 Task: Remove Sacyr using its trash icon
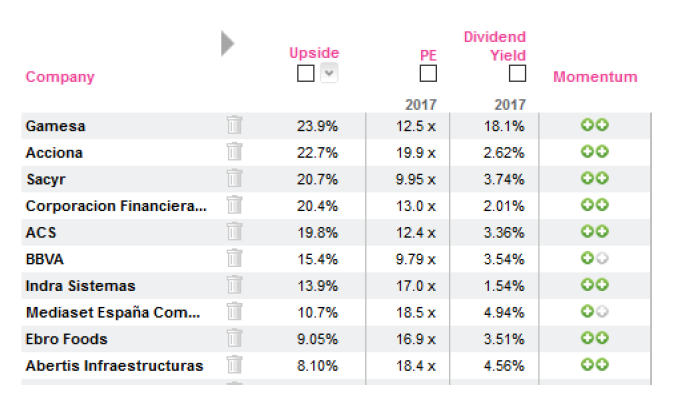[x=234, y=178]
